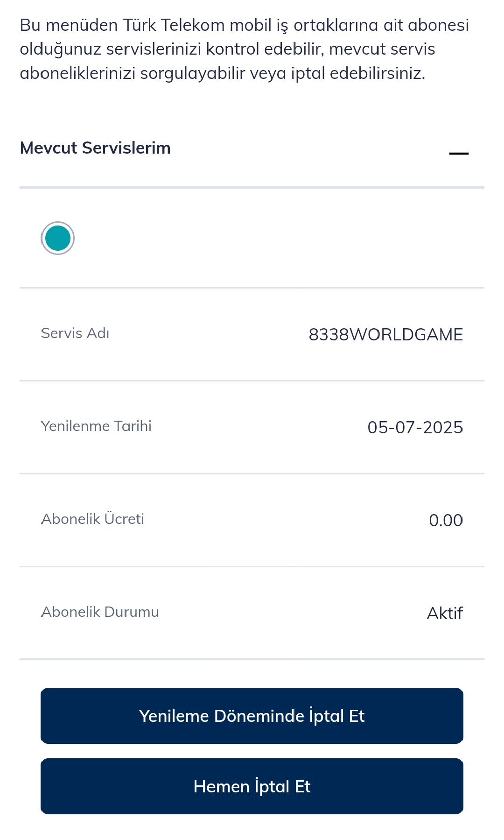This screenshot has height=840, width=504.
Task: Tap the Abonelik Durumu label
Action: click(x=100, y=612)
